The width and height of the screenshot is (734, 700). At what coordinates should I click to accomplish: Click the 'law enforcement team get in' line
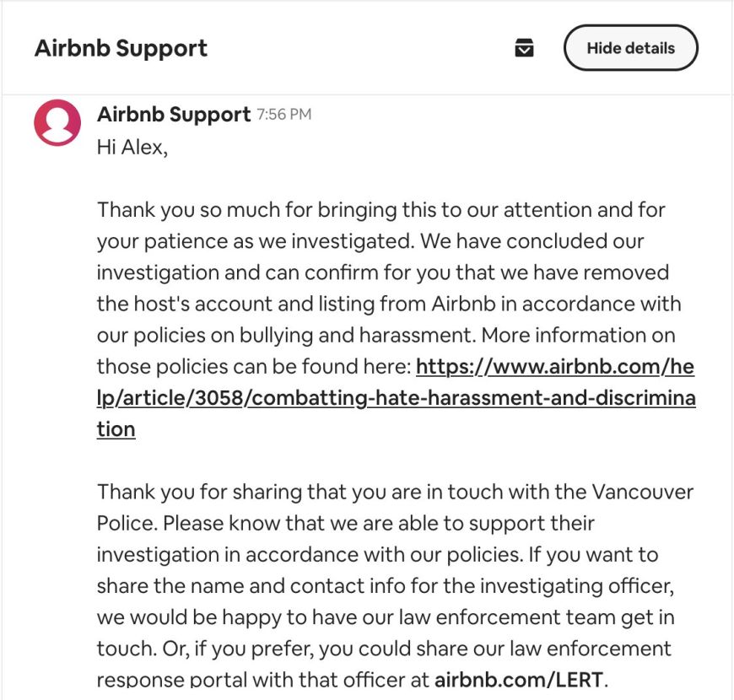[386, 617]
